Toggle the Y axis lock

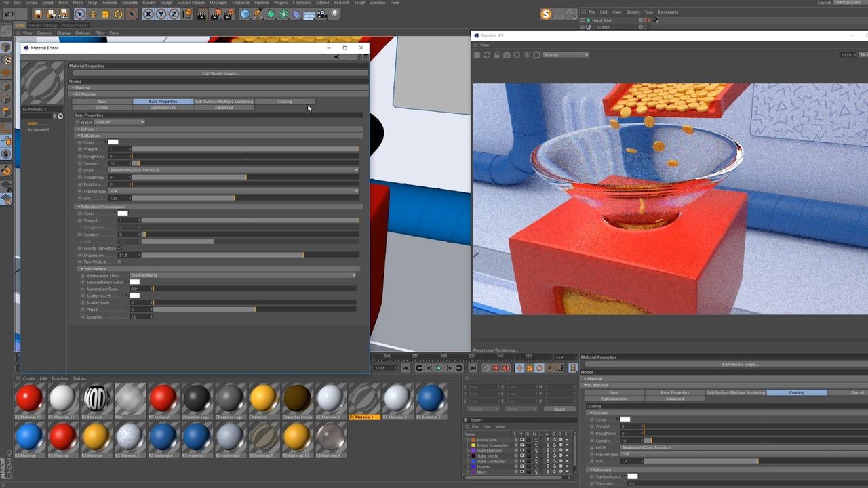click(161, 14)
